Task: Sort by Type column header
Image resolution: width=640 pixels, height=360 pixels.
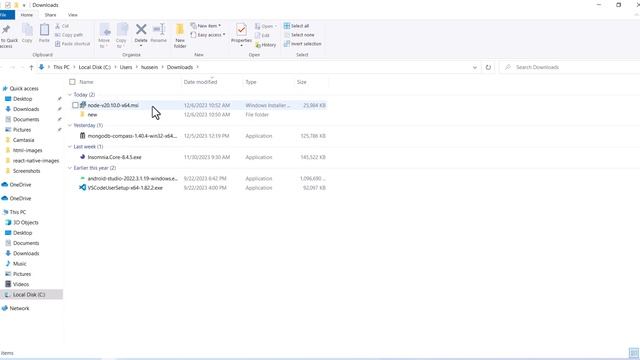Action: coord(251,82)
